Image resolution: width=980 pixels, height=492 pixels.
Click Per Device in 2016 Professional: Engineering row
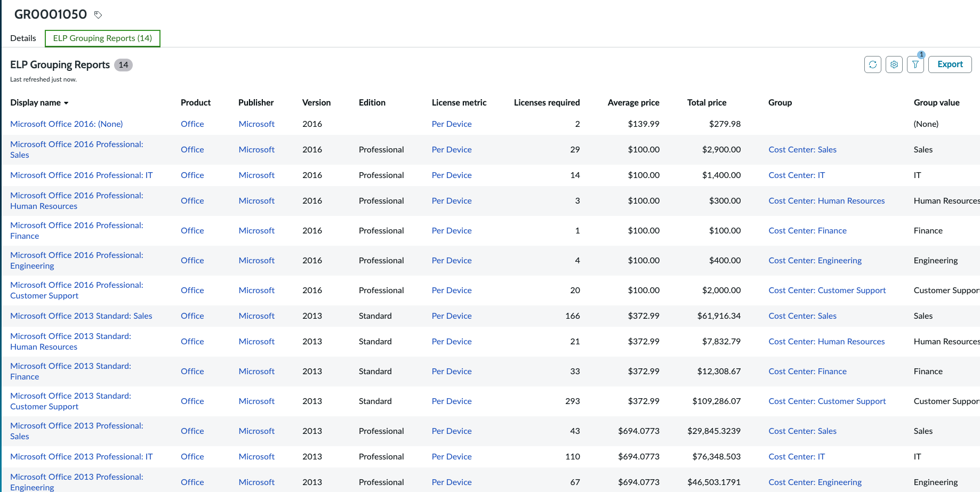[452, 260]
